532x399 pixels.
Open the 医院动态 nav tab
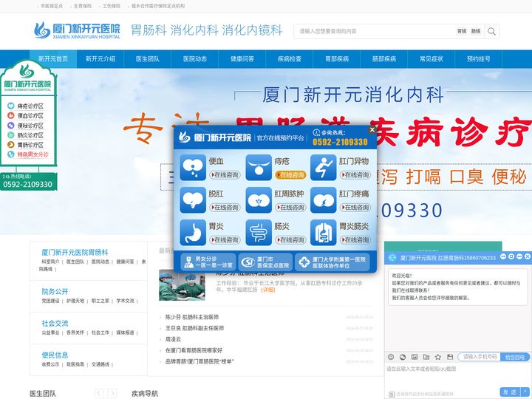[195, 58]
